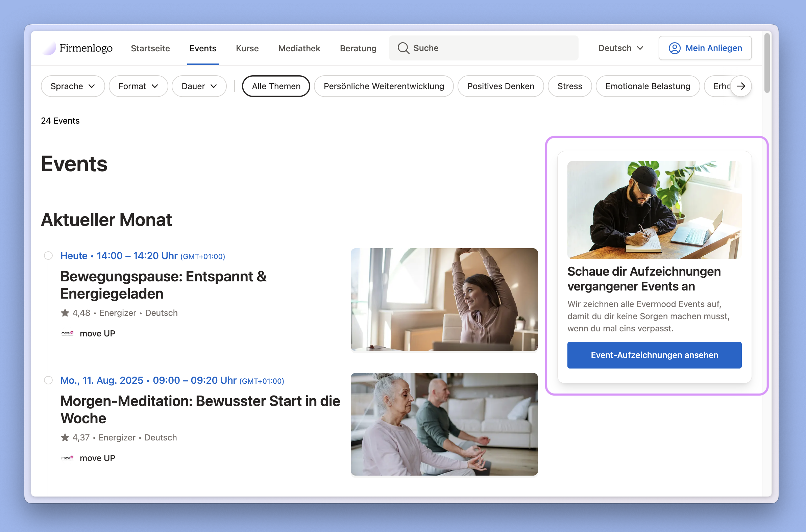This screenshot has width=806, height=532.
Task: Select the Alle Themen filter chip
Action: [275, 86]
